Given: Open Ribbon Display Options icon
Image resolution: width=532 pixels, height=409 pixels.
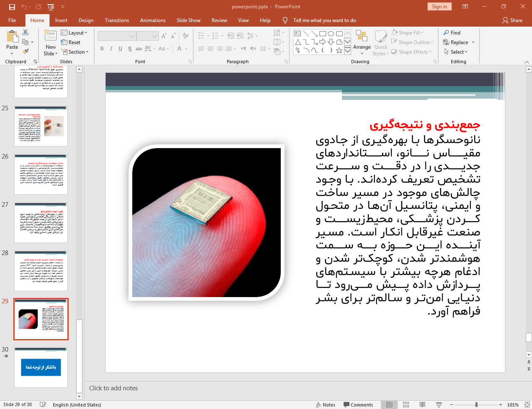Looking at the screenshot, I should point(465,7).
